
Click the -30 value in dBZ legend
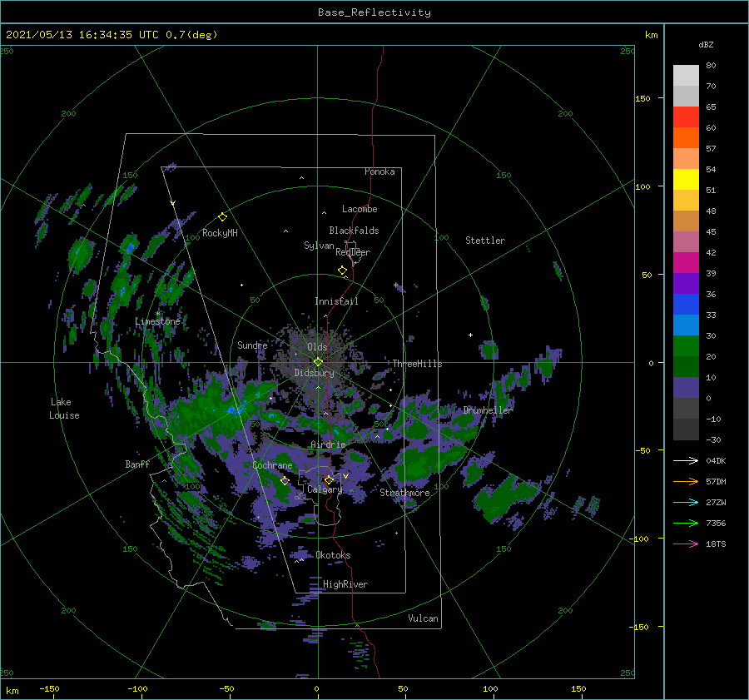coord(713,439)
